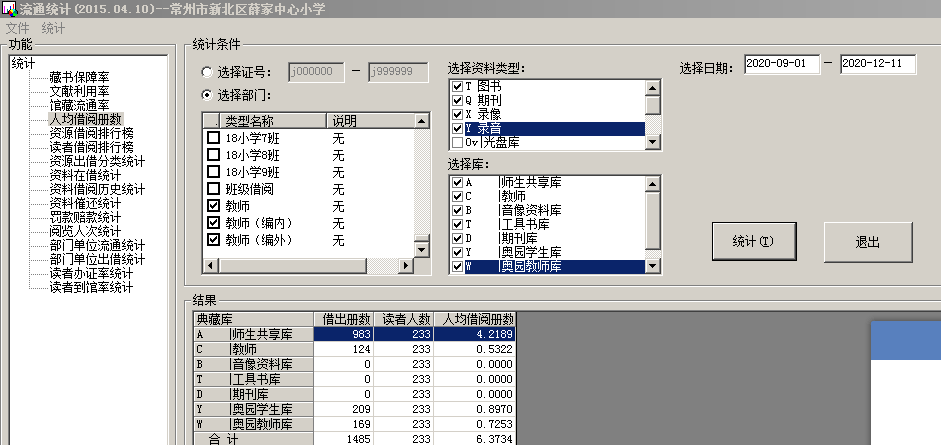Screen dimensions: 941x445
Task: Select 馆藏流通率 tree item
Action: click(79, 105)
